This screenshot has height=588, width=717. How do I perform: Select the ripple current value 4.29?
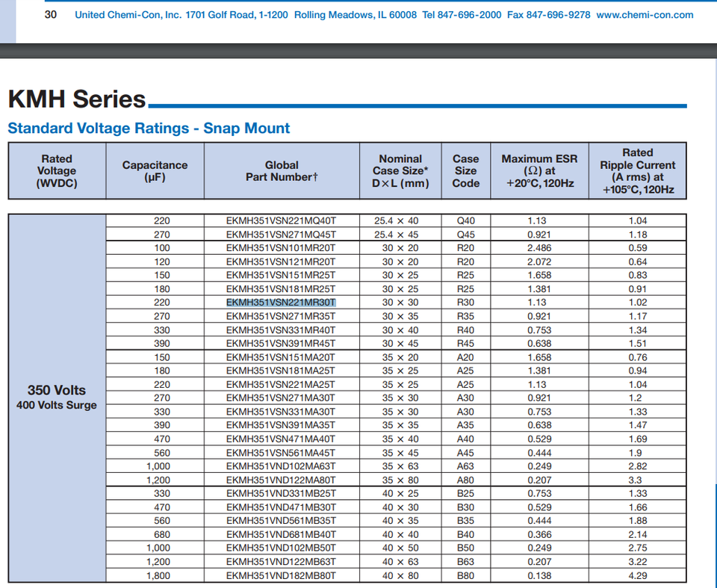pos(637,575)
